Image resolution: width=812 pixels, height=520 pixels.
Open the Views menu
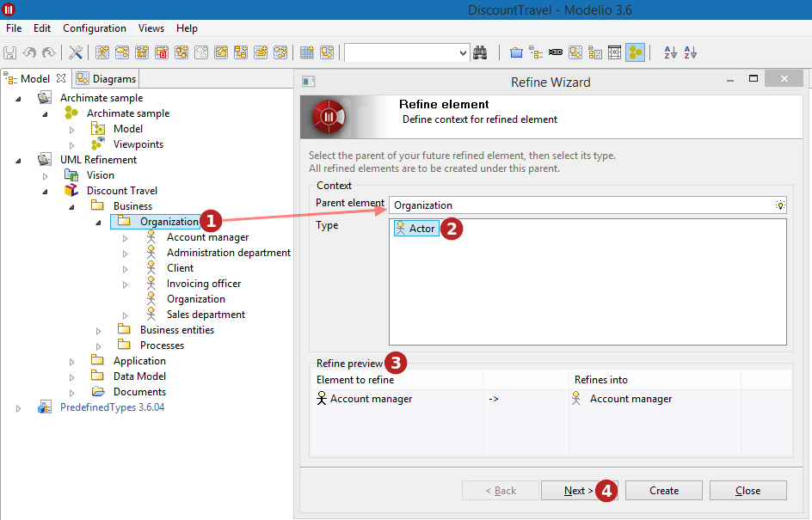click(x=151, y=28)
